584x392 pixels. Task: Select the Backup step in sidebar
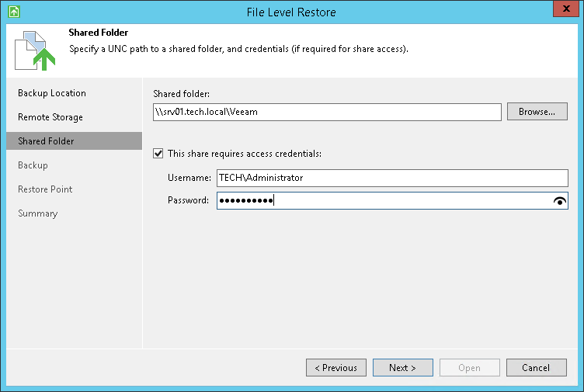pos(33,165)
